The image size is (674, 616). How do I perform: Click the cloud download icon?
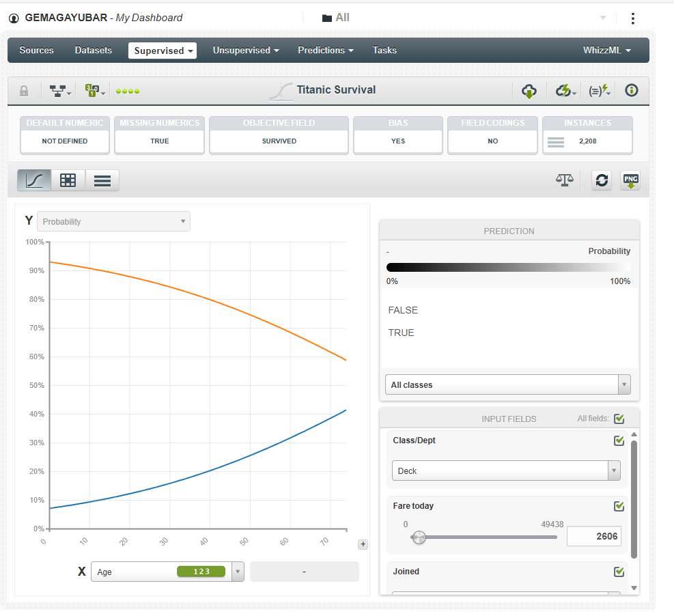coord(529,91)
